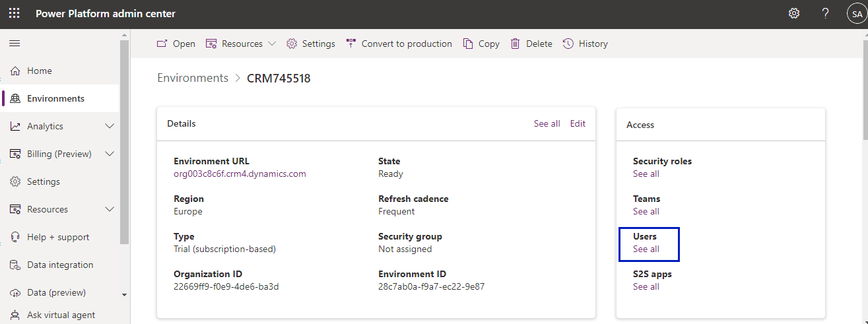Open the app launcher waffle icon
The image size is (868, 324).
point(14,13)
